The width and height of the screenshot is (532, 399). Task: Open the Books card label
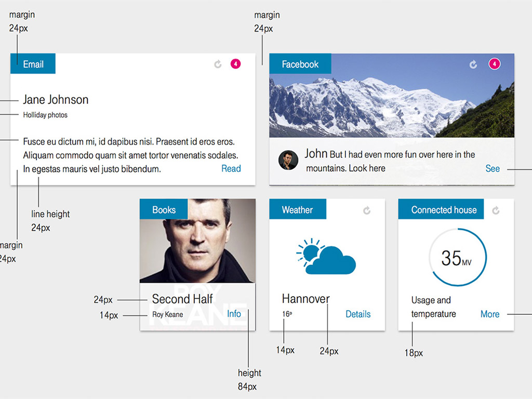click(x=164, y=210)
